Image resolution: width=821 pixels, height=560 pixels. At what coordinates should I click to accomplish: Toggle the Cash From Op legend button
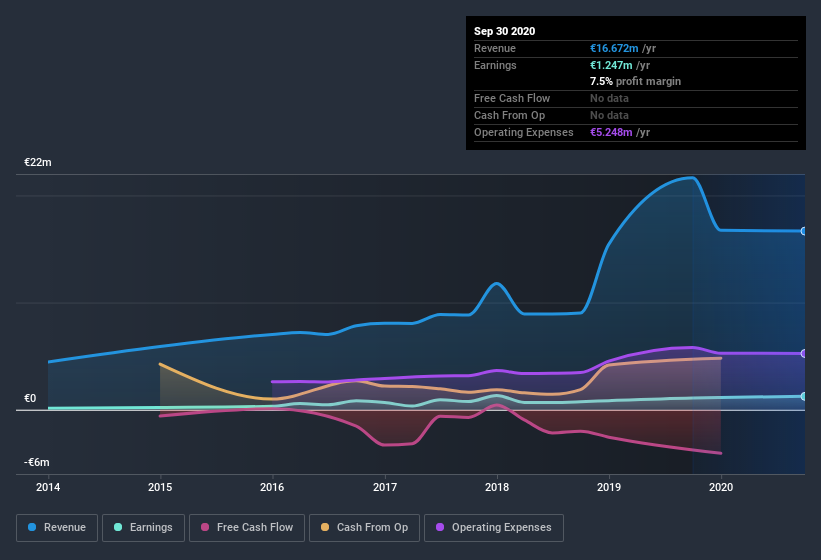pyautogui.click(x=364, y=528)
